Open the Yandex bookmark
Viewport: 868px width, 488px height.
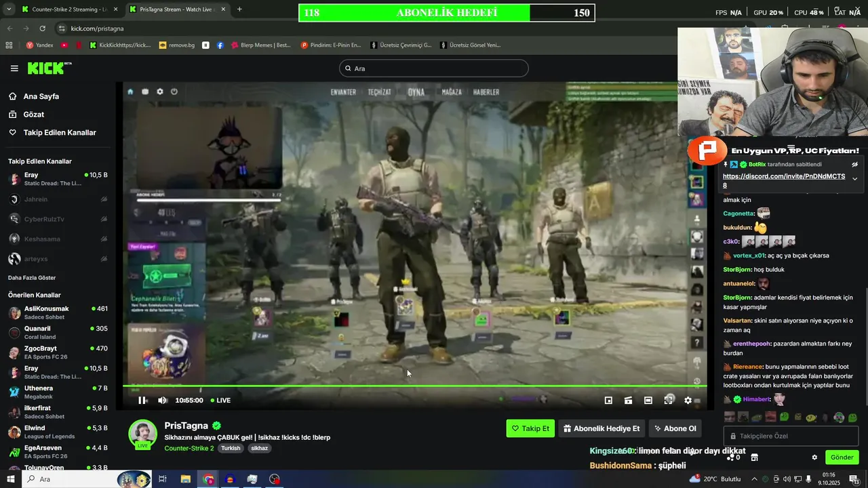39,45
